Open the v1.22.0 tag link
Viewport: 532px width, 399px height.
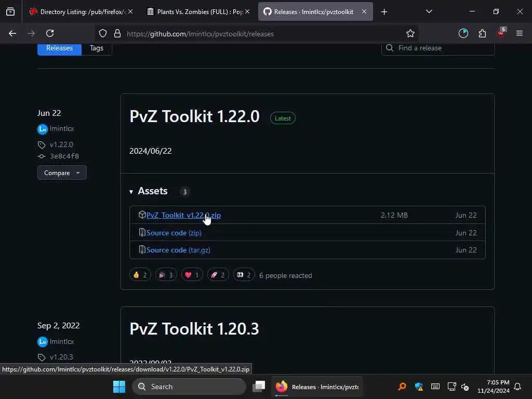(61, 144)
